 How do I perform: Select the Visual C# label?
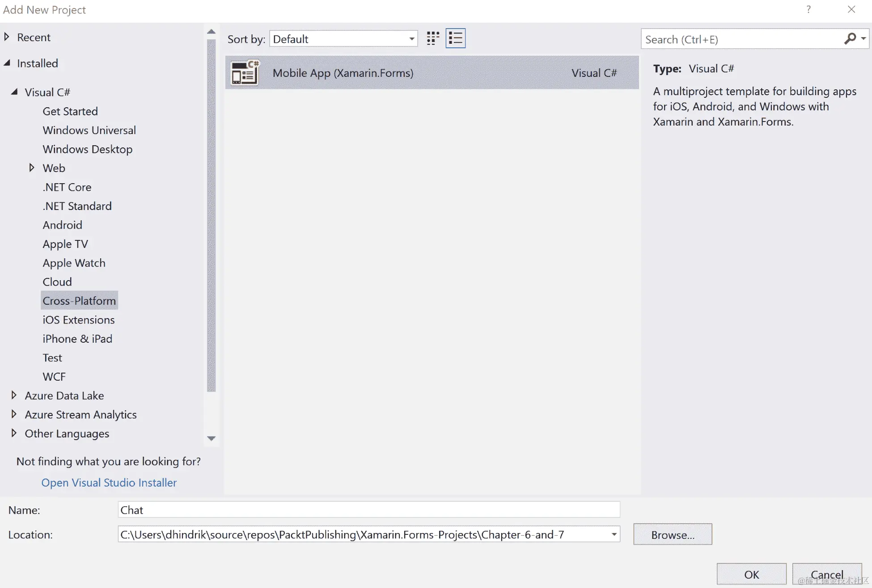click(x=47, y=92)
